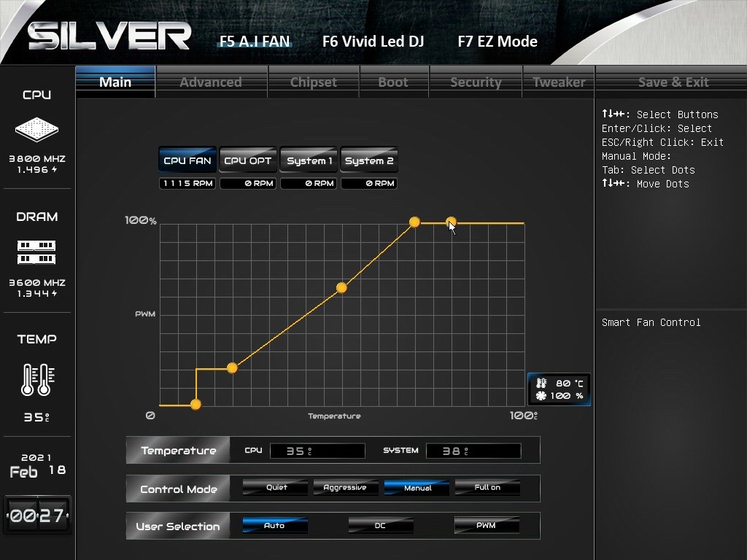Open F5 A.I FAN menu

coord(255,42)
